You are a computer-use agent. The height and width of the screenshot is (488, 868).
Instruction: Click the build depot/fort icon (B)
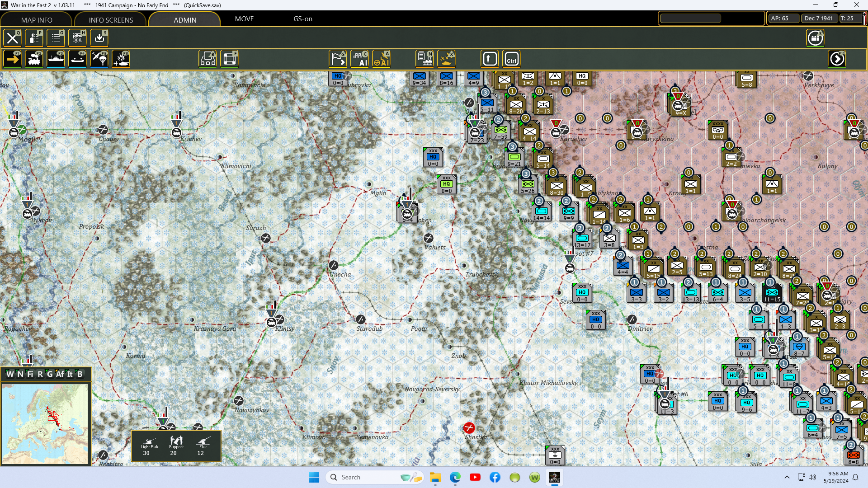click(208, 59)
